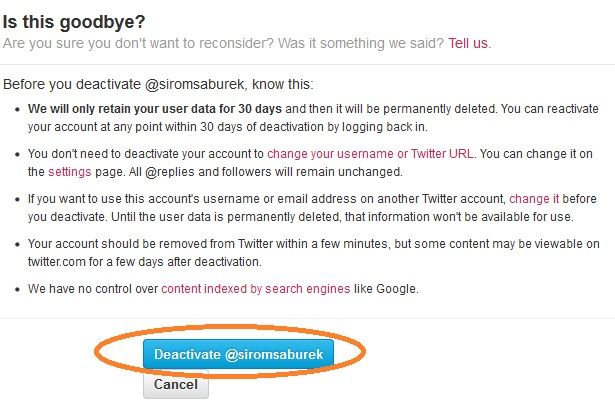
Task: Click the word 'Google' in last bullet
Action: (x=399, y=289)
